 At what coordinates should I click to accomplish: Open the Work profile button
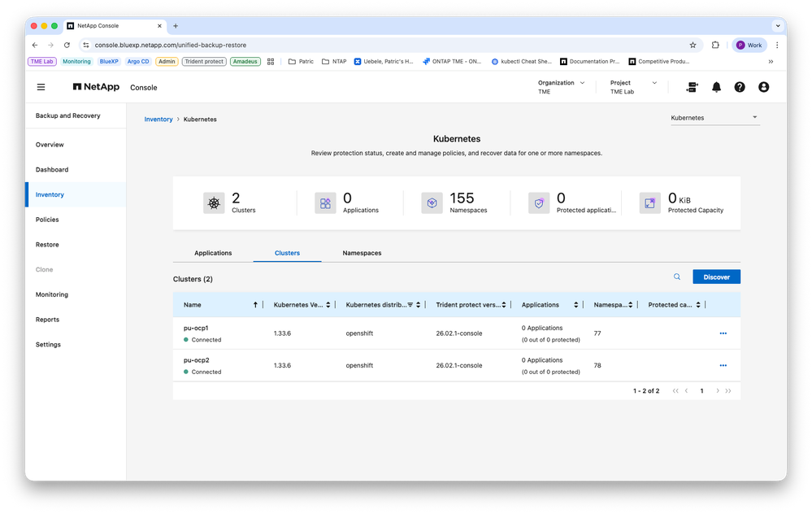point(749,45)
